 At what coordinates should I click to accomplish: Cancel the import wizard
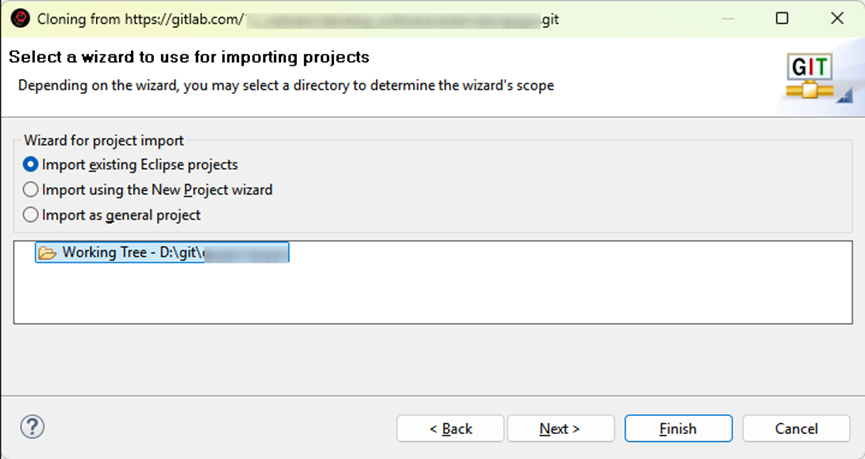(x=796, y=428)
